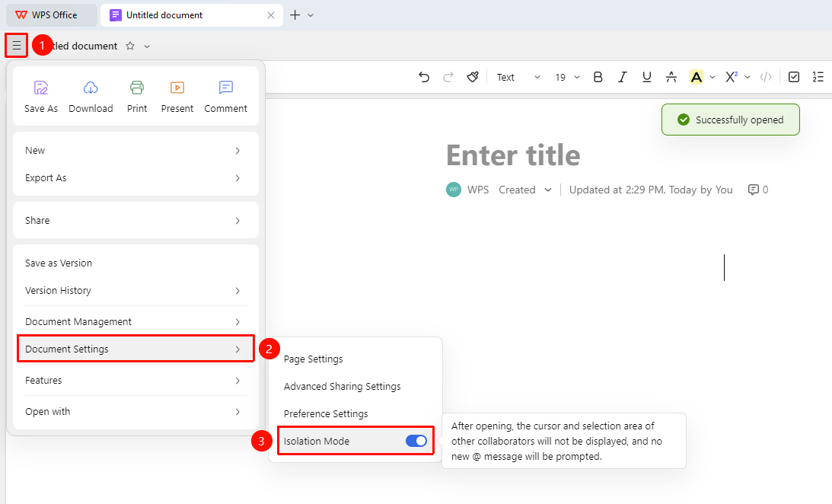Image resolution: width=832 pixels, height=504 pixels.
Task: Open the Export As submenu
Action: click(135, 178)
